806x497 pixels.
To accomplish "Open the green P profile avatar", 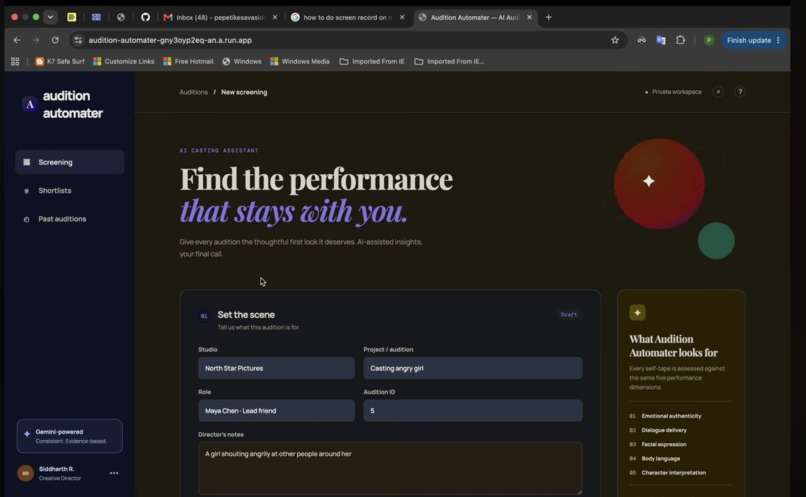I will point(709,40).
